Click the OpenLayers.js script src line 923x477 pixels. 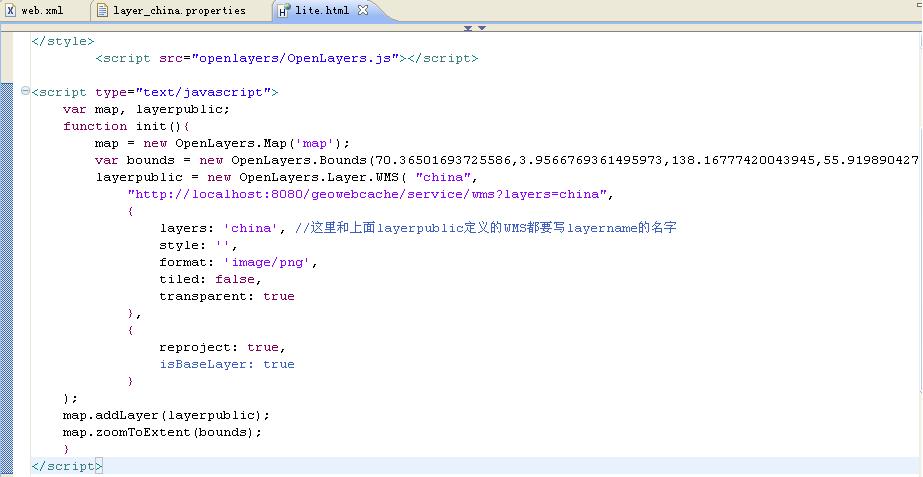(x=287, y=58)
